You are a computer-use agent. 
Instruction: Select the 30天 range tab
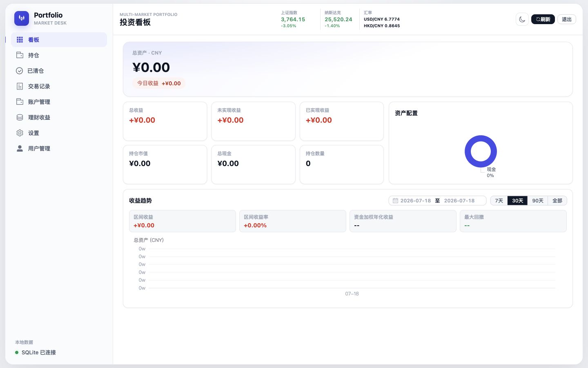coord(517,201)
